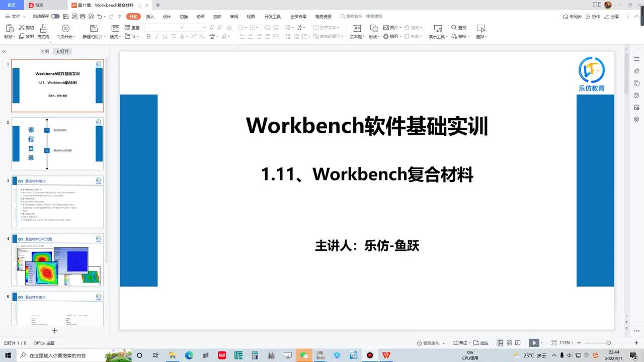The width and height of the screenshot is (644, 362).
Task: Click the Save icon in quick access toolbar
Action: pyautogui.click(x=65, y=16)
